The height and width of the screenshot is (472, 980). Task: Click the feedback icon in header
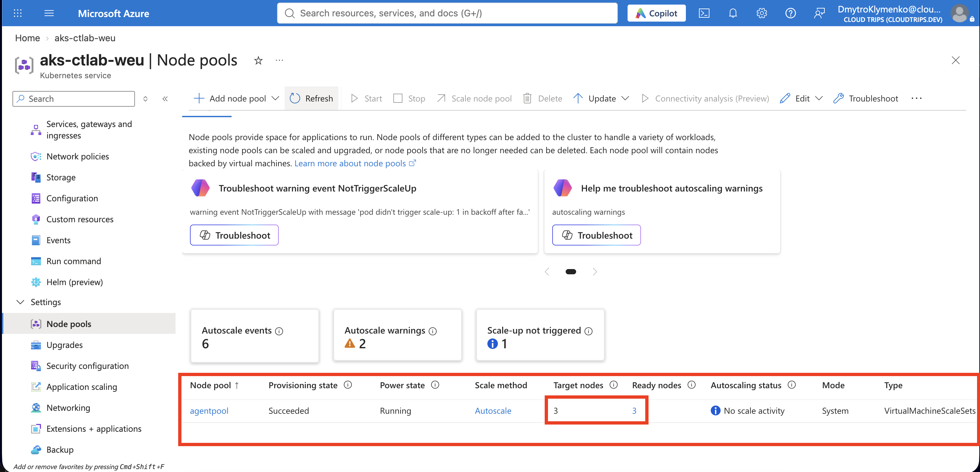(819, 13)
